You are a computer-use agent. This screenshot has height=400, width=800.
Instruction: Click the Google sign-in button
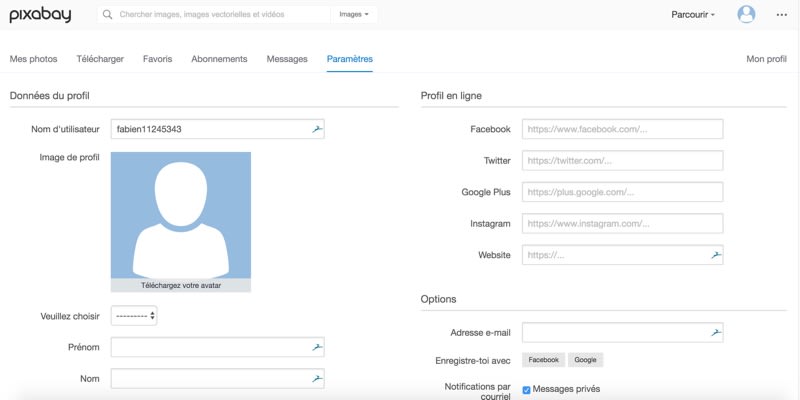click(x=585, y=360)
